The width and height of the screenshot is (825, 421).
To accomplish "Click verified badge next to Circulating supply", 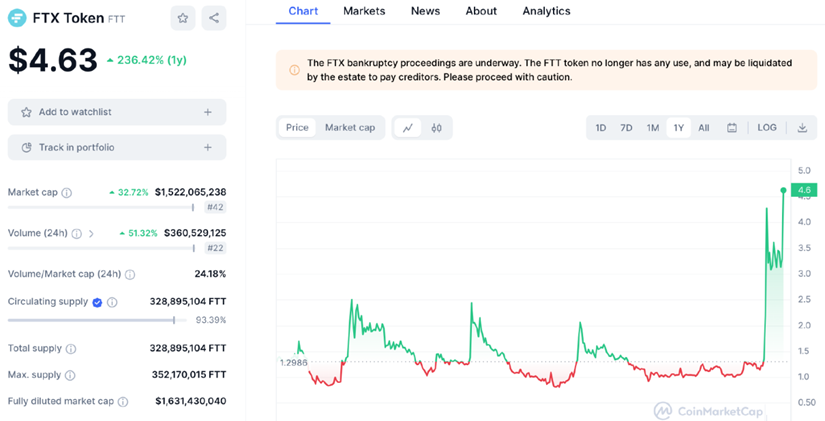I will tap(97, 302).
